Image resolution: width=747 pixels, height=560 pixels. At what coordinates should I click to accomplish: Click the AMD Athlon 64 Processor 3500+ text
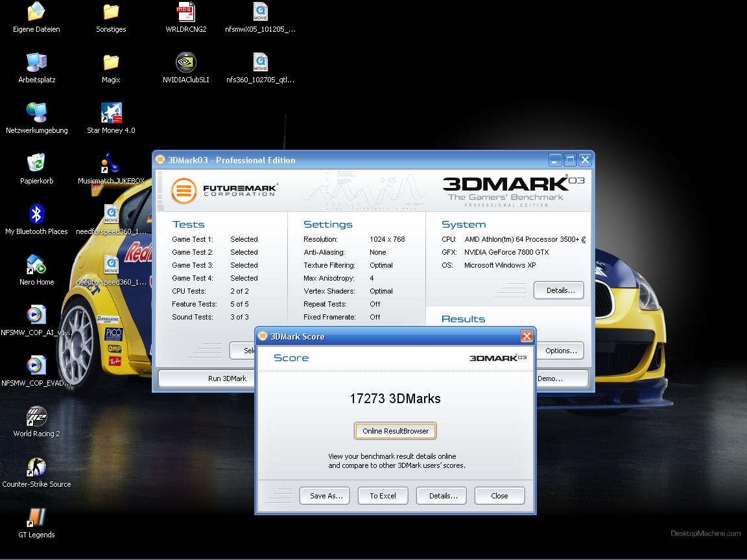(524, 239)
